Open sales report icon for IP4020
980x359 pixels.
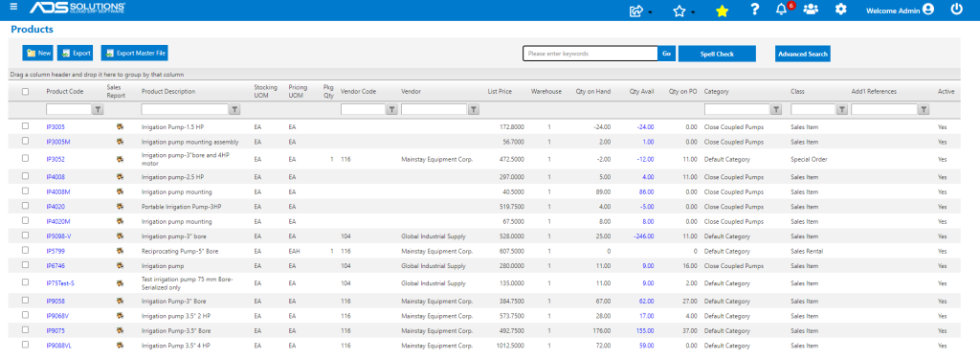point(120,207)
